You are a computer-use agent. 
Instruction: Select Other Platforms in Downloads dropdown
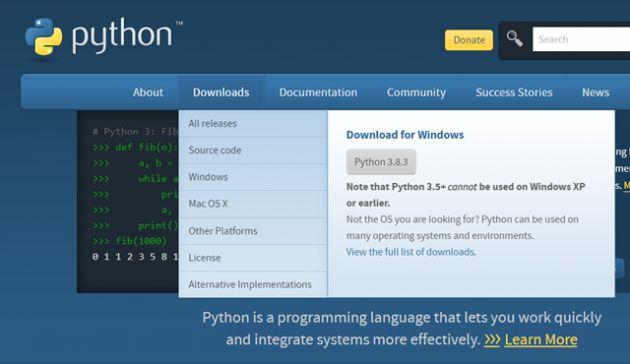click(x=253, y=231)
